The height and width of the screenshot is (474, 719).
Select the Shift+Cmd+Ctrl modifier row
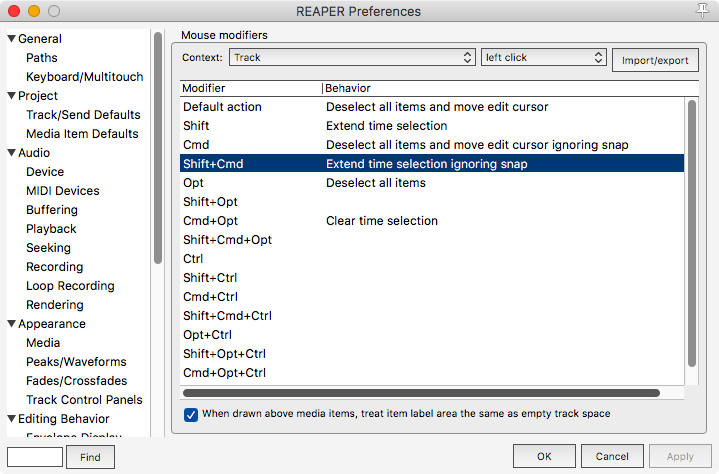[x=432, y=316]
